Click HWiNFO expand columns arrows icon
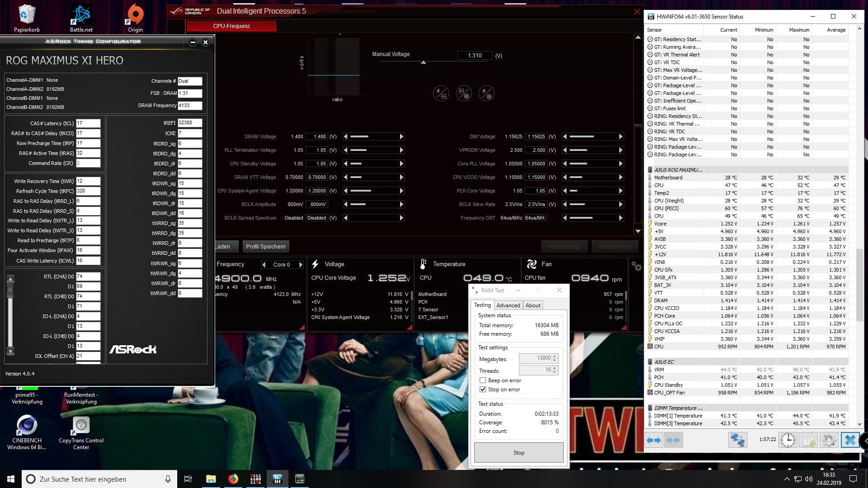The image size is (868, 488). click(654, 440)
